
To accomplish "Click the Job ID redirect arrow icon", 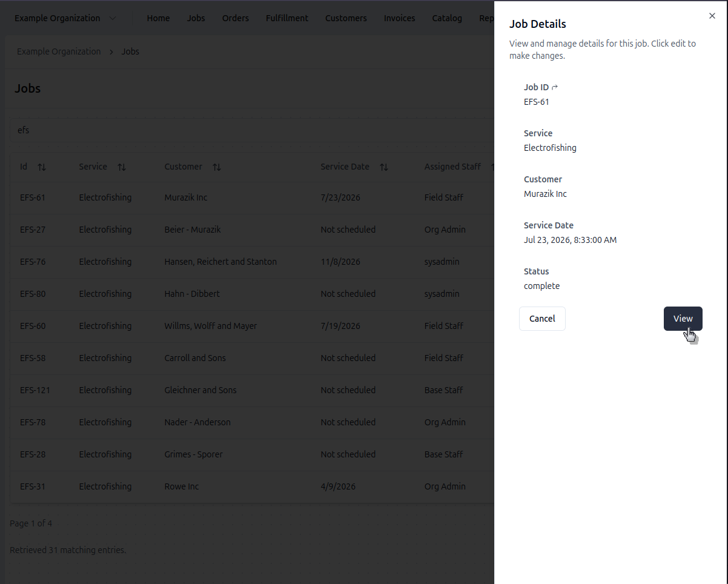I will coord(555,87).
